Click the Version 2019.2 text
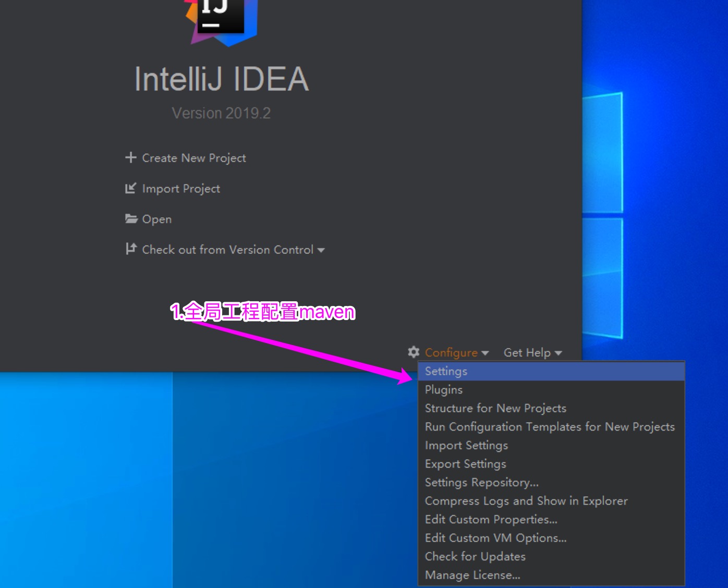Screen dimensions: 728x588 click(221, 113)
